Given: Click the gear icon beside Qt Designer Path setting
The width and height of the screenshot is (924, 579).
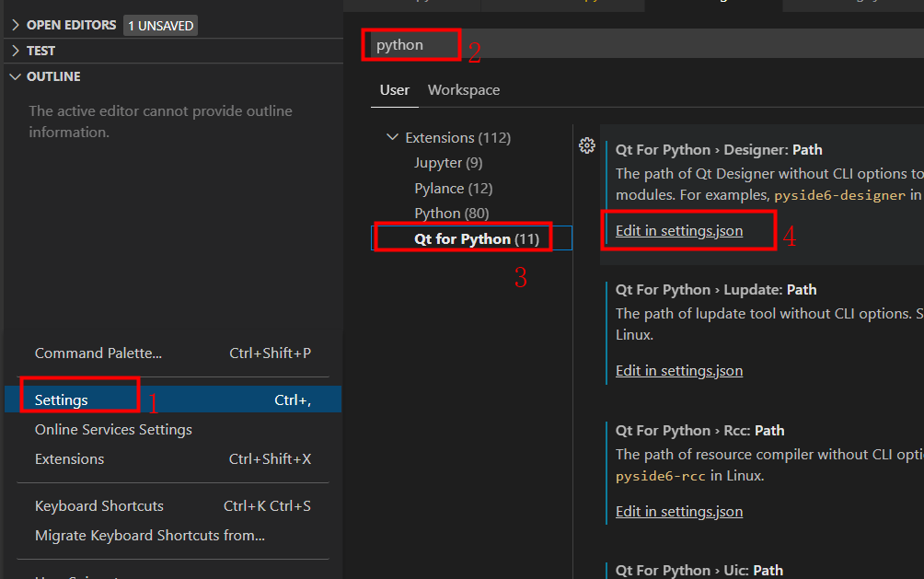Looking at the screenshot, I should tap(587, 145).
